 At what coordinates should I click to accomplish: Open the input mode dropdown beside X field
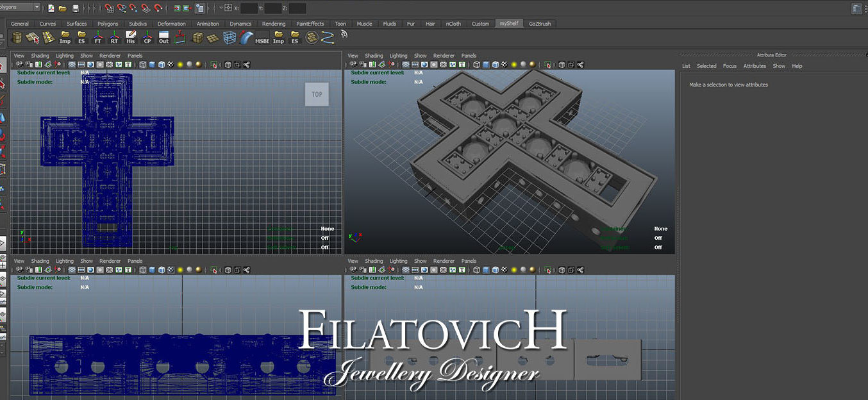[221, 8]
